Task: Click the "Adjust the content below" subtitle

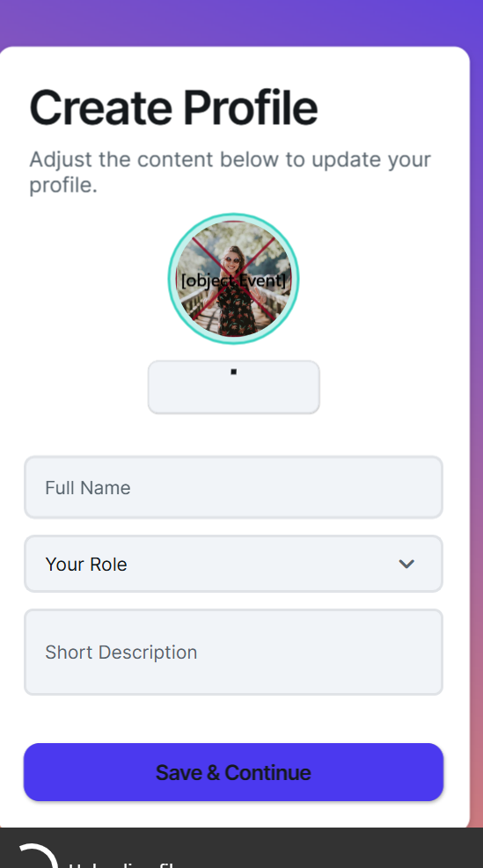Action: click(x=230, y=172)
